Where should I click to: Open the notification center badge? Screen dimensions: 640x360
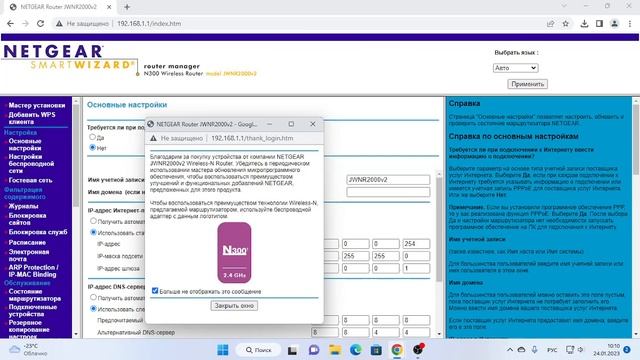[627, 349]
